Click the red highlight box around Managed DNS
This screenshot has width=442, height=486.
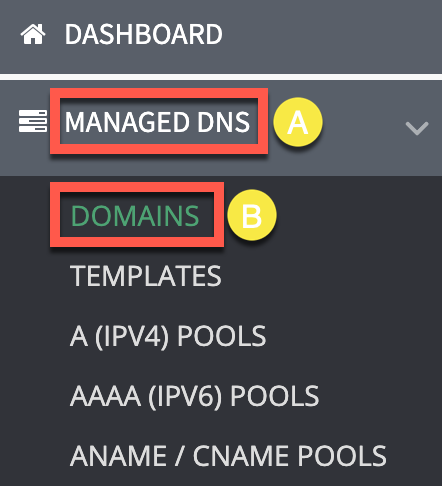(159, 121)
